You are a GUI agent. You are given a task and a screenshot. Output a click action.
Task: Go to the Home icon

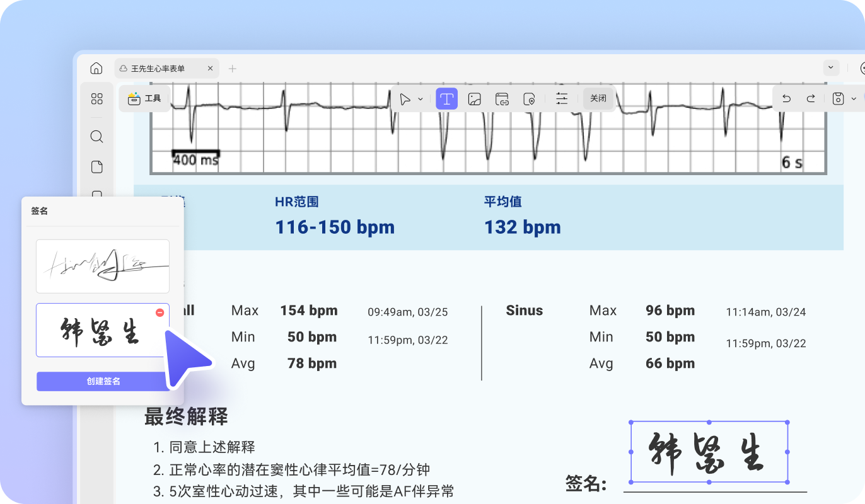coord(96,68)
